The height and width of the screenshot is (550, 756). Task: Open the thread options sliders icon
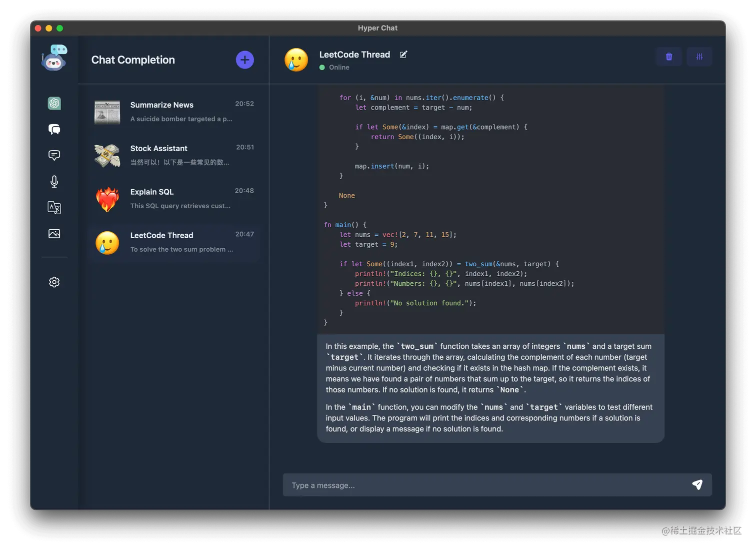tap(699, 57)
